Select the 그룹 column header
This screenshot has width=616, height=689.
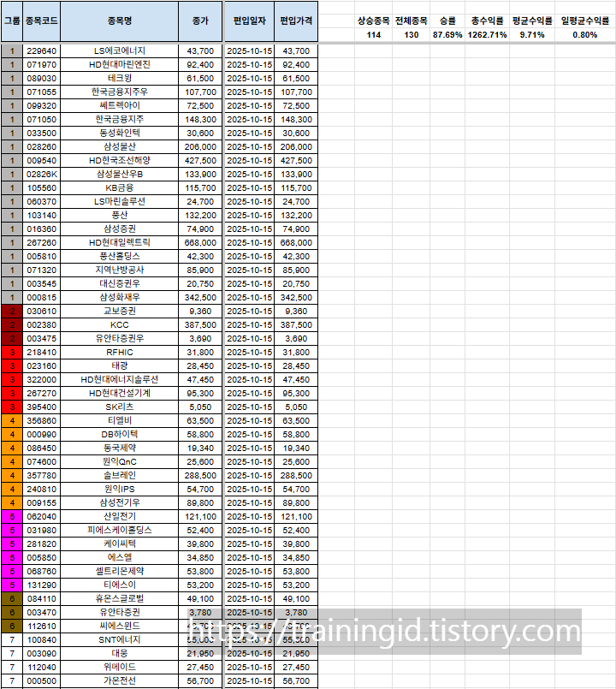click(x=12, y=21)
